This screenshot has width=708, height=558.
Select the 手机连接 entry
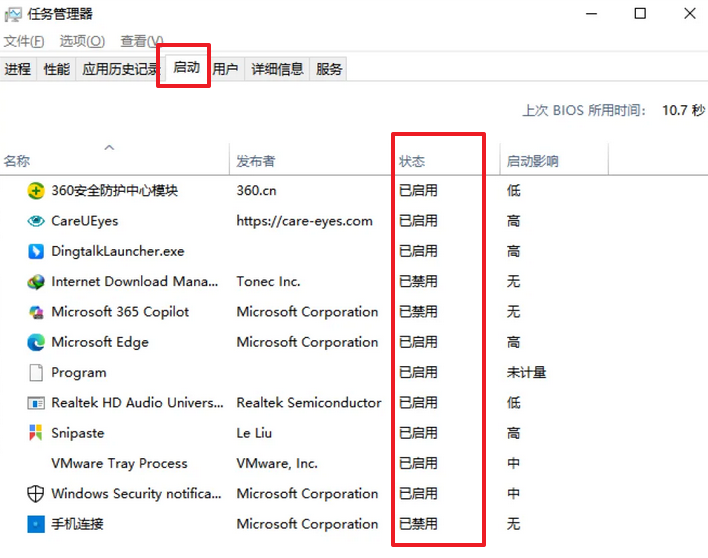[x=77, y=524]
